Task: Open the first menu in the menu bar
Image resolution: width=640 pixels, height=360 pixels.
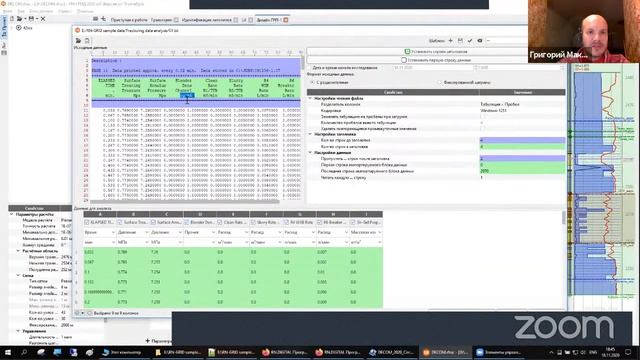Action: (x=7, y=11)
